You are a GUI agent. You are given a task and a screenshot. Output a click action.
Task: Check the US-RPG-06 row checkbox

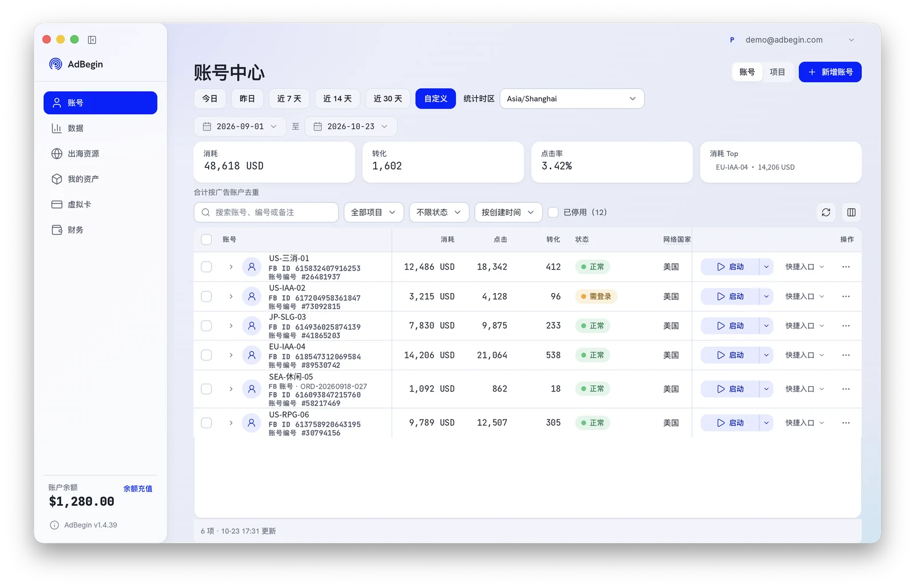tap(206, 423)
